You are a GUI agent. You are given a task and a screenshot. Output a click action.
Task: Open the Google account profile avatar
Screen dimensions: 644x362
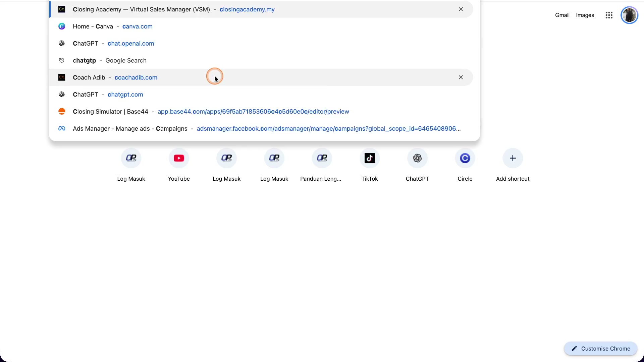pyautogui.click(x=629, y=15)
